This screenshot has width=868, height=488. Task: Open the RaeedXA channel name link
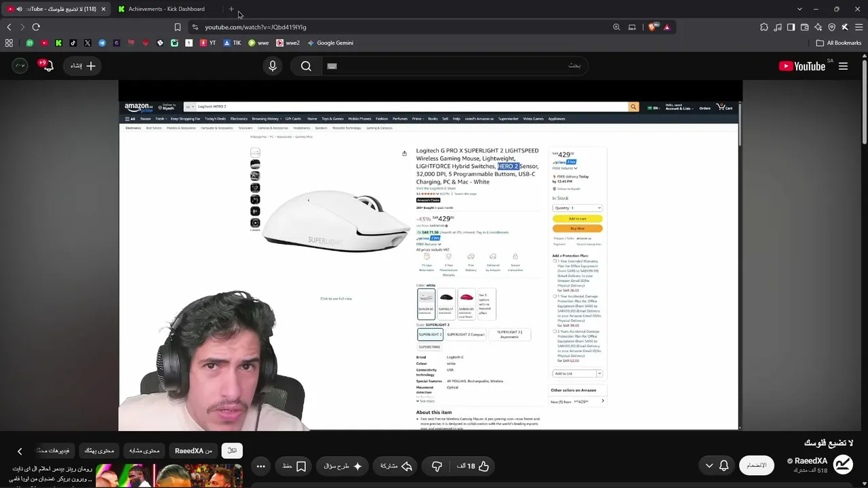click(810, 461)
